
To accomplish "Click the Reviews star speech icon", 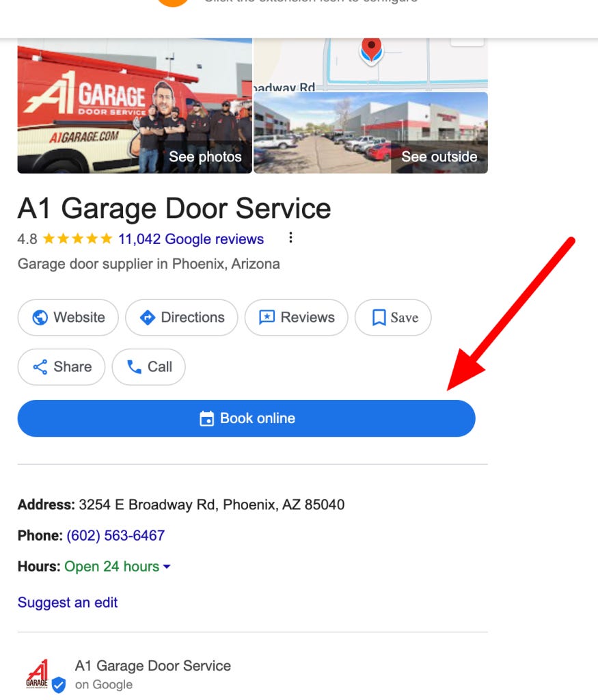I will click(x=267, y=317).
